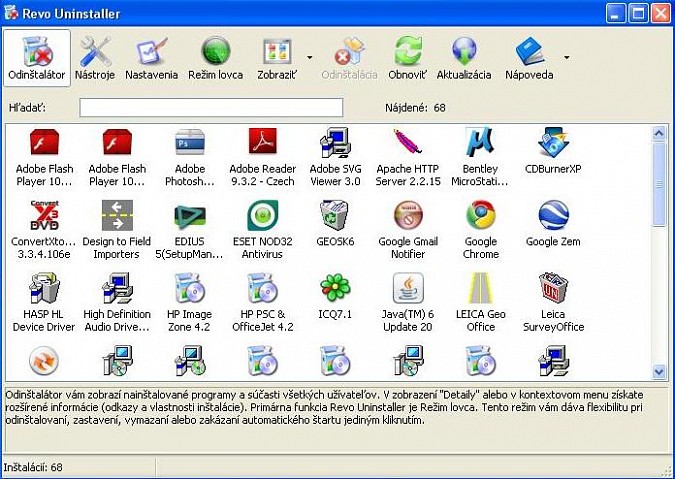Click the Nájdené: 68 found count
The height and width of the screenshot is (479, 675).
click(x=415, y=108)
